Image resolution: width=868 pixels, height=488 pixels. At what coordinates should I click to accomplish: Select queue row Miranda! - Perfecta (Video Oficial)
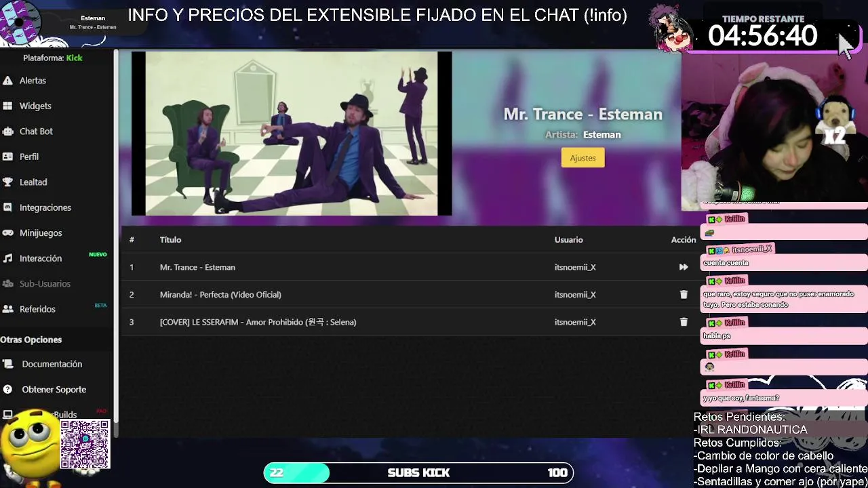pos(410,295)
